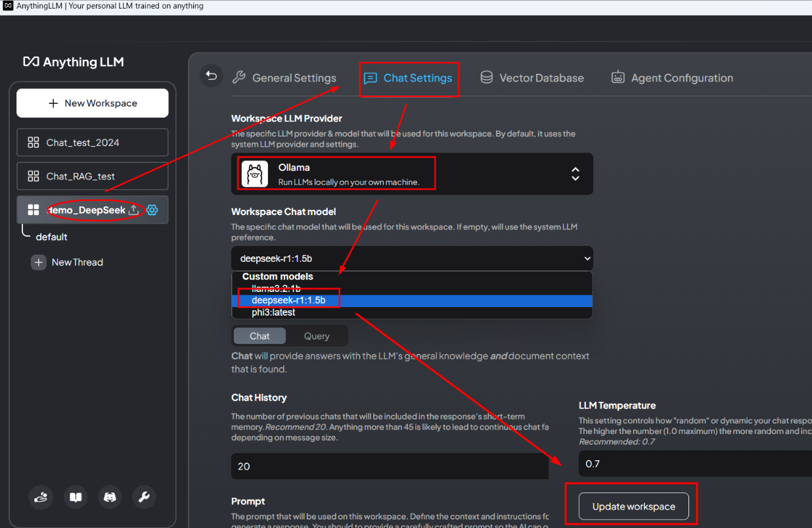The height and width of the screenshot is (528, 812).
Task: Click the hand-heart support icon in footer
Action: [x=41, y=497]
